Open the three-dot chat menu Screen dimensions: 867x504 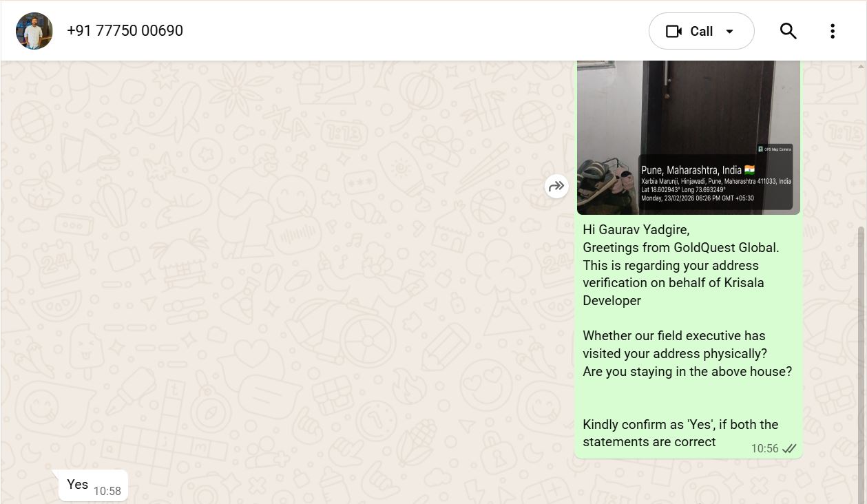click(x=832, y=31)
